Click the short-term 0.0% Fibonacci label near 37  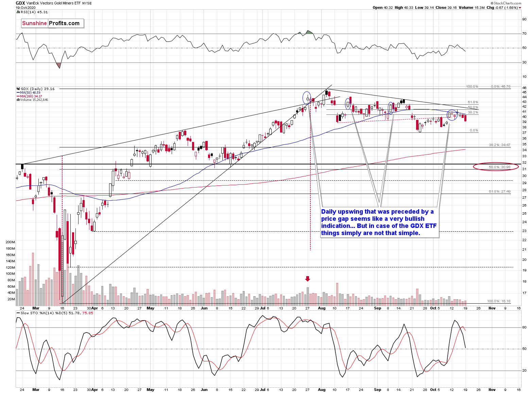coord(474,130)
